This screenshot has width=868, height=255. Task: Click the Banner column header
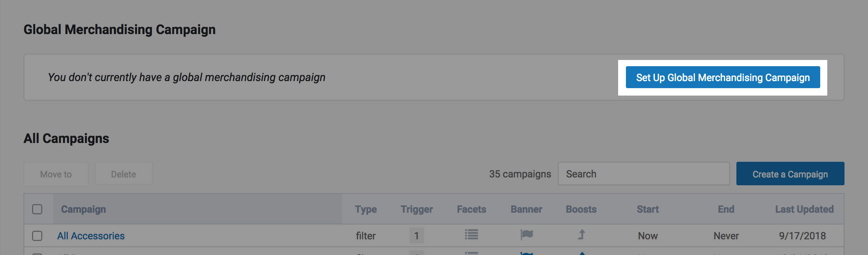click(x=526, y=209)
